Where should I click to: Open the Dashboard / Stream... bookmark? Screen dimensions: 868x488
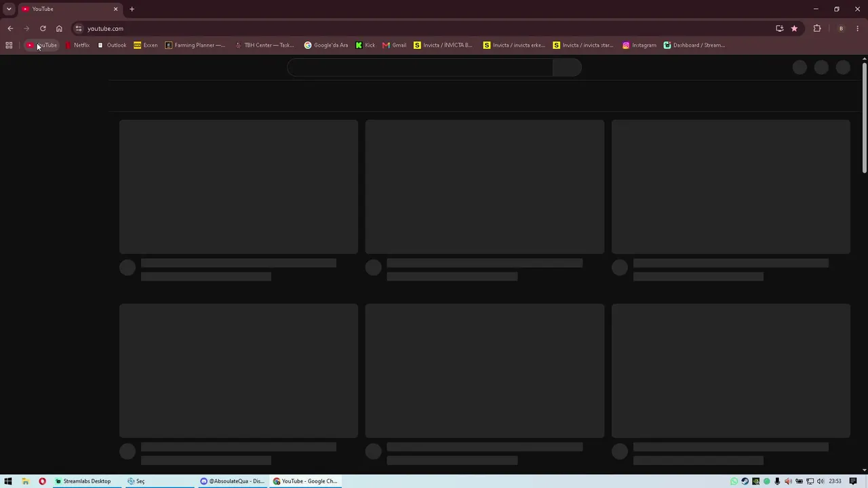click(694, 45)
